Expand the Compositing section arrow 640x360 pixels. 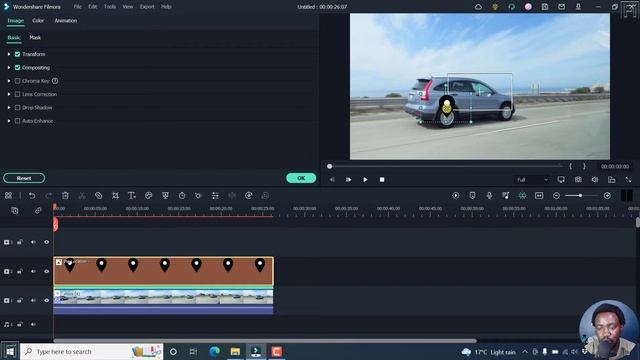click(9, 67)
